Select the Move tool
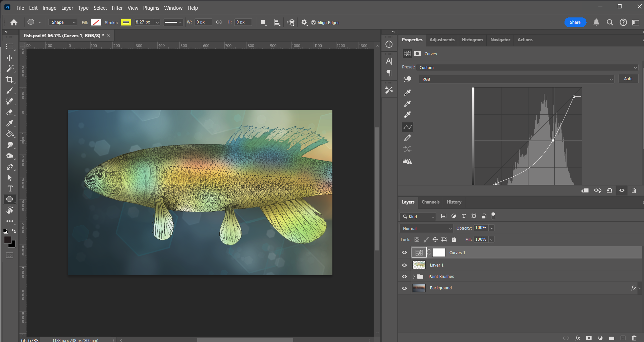The image size is (644, 342). [10, 58]
